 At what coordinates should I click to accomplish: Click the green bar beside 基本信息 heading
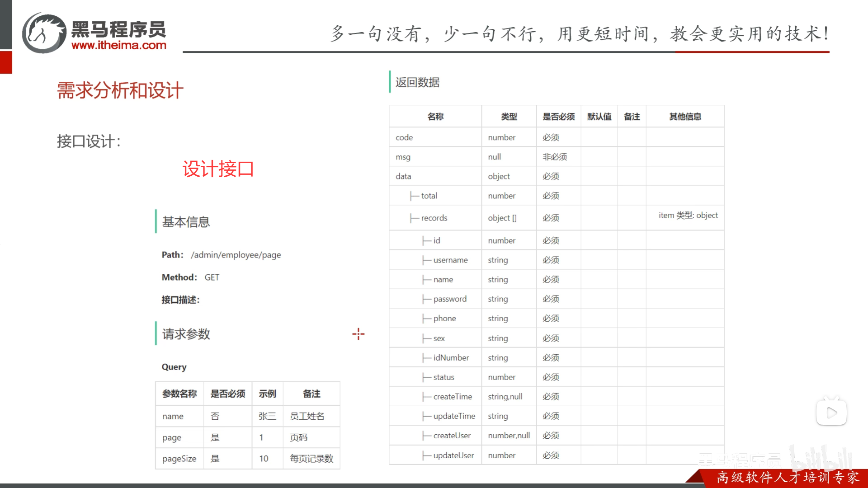pos(156,222)
